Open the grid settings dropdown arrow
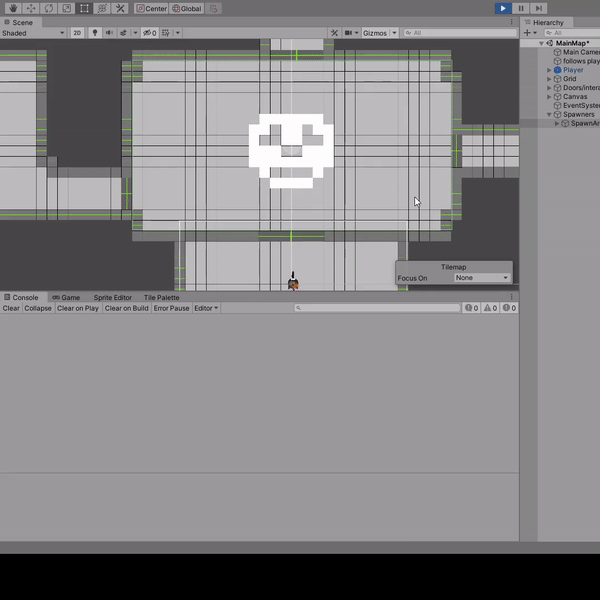This screenshot has width=600, height=600. pos(178,33)
